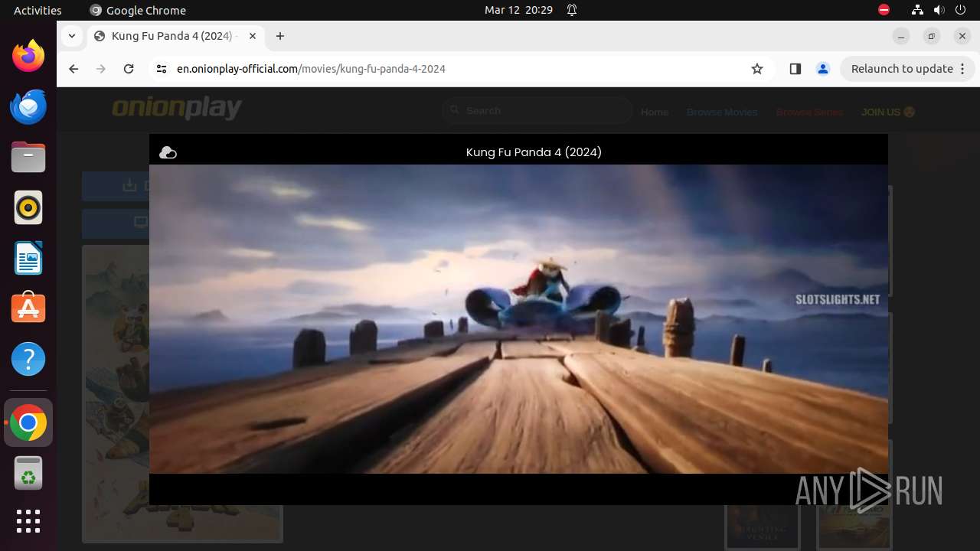Screen dimensions: 980x551
Task: Reload the current page
Action: pyautogui.click(x=129, y=69)
